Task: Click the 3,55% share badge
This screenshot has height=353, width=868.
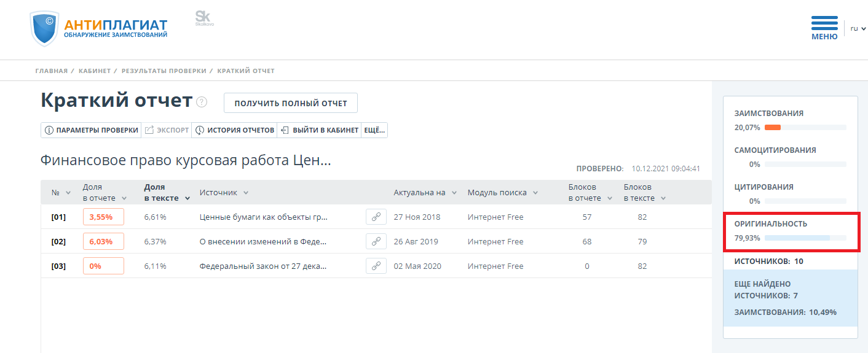Action: click(x=103, y=217)
